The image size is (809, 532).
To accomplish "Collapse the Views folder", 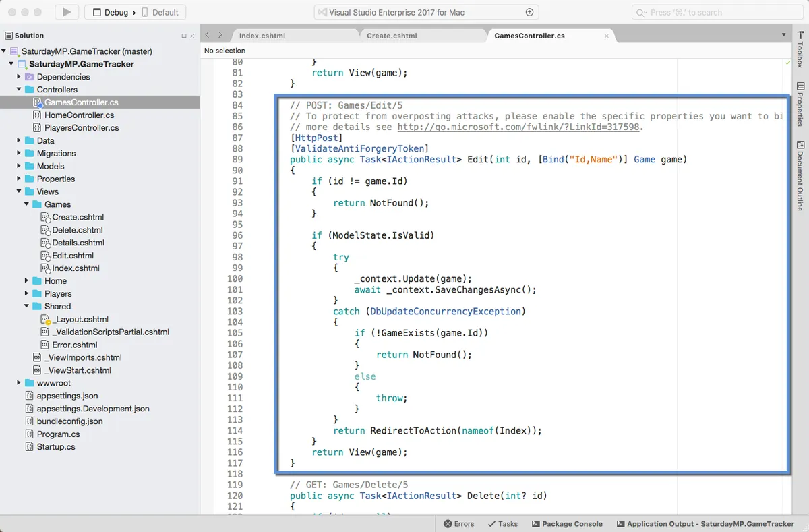I will coord(20,191).
